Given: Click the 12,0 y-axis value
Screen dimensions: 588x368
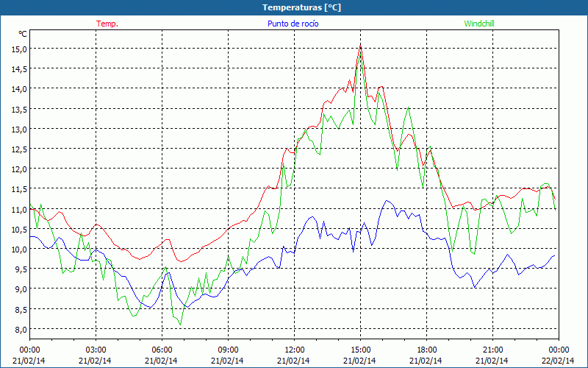Looking at the screenshot, I should point(20,169).
